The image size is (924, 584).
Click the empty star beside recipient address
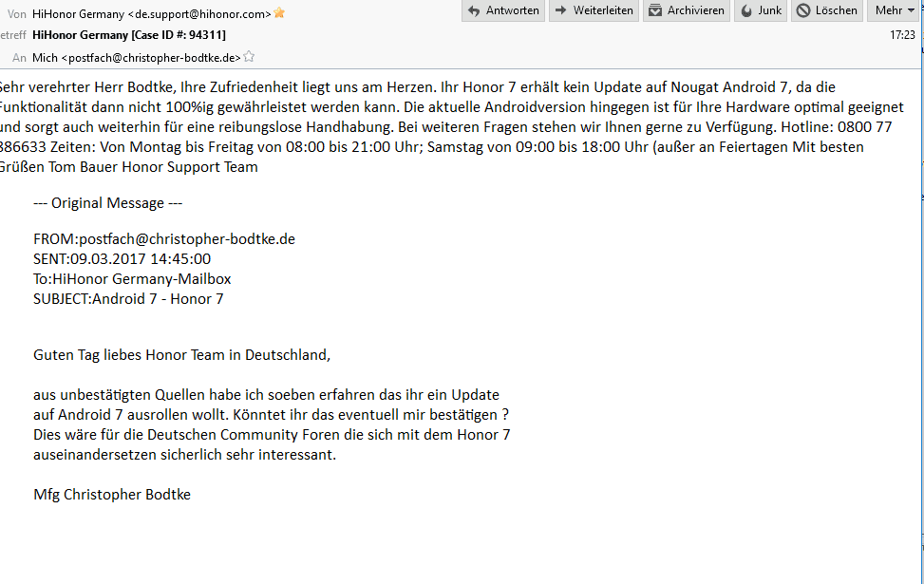tap(249, 57)
